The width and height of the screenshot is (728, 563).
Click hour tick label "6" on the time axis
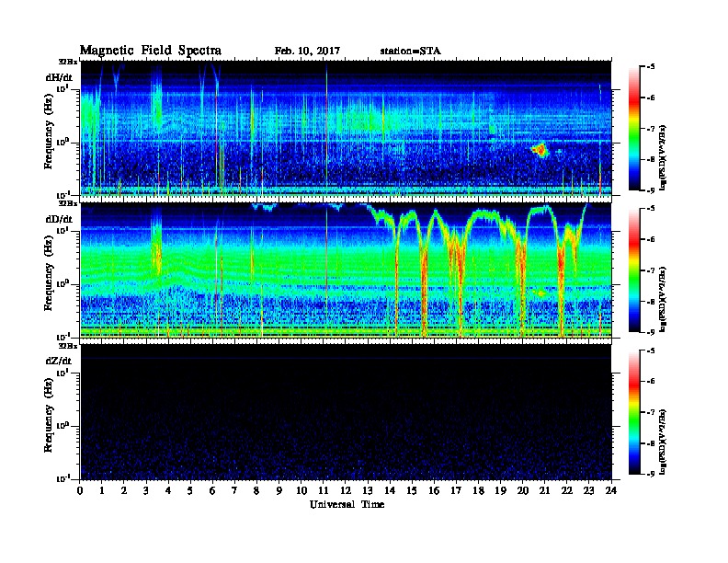(x=212, y=491)
